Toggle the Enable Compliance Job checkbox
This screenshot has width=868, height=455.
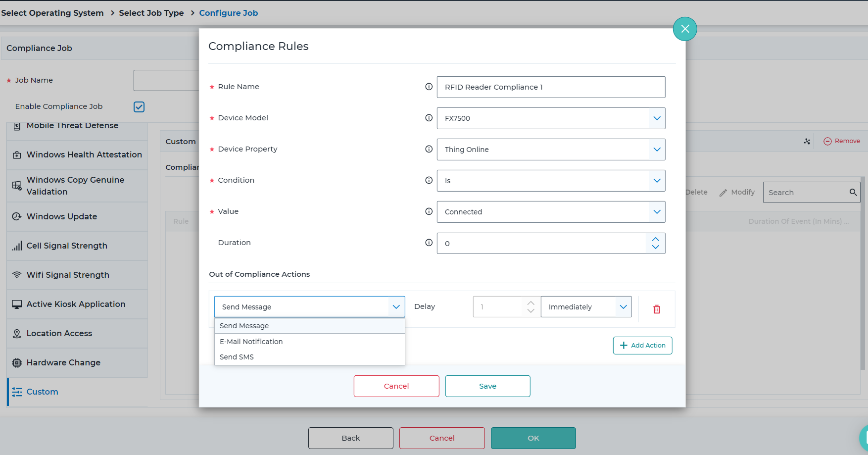coord(139,106)
